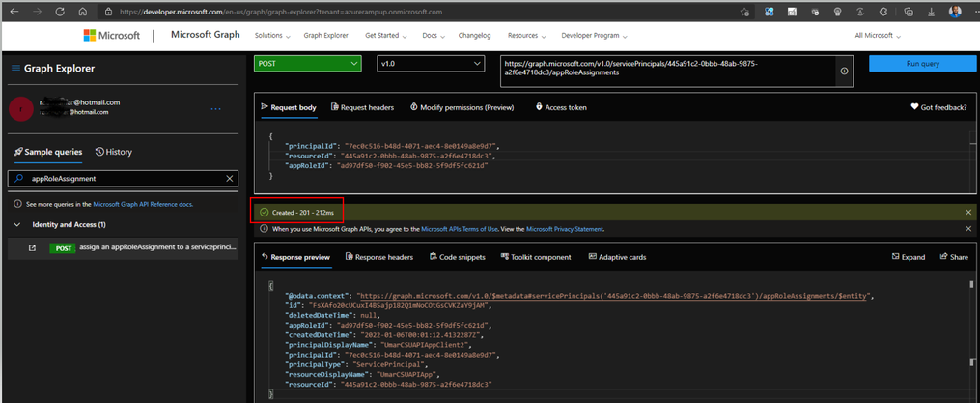Click the response preview vertical scrollbar
This screenshot has width=980, height=403.
click(x=970, y=338)
